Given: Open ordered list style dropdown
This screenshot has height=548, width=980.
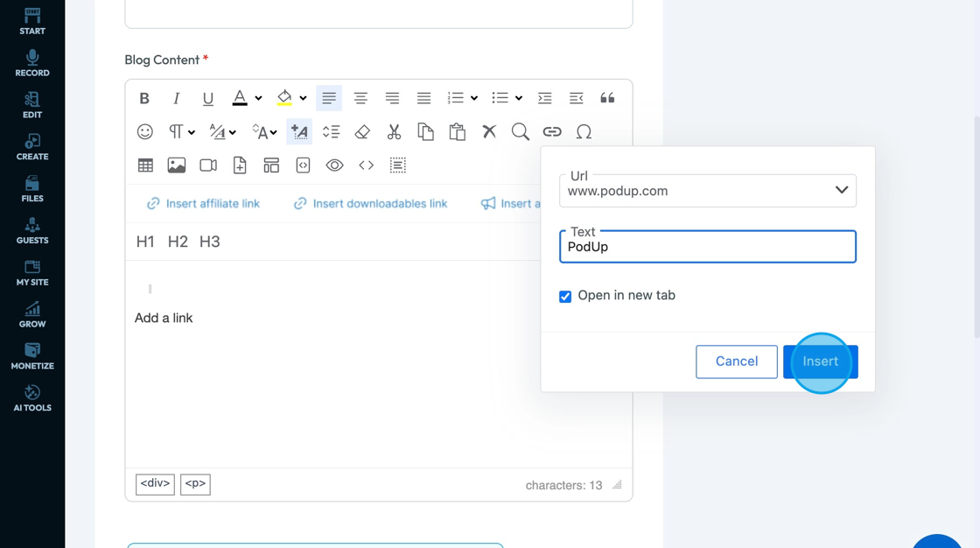Looking at the screenshot, I should (x=474, y=98).
